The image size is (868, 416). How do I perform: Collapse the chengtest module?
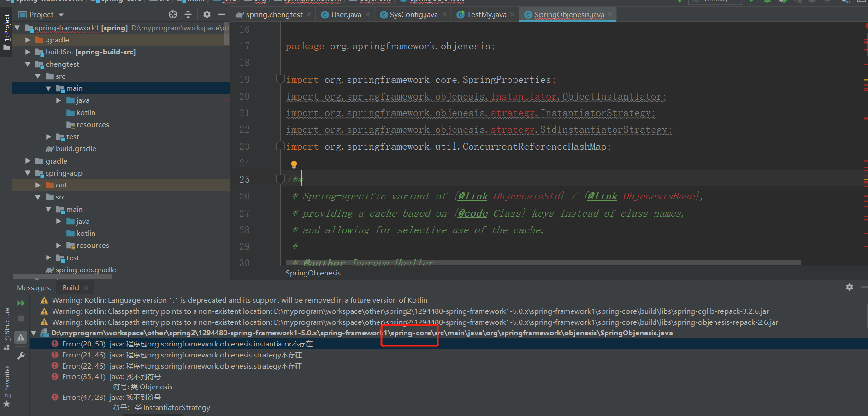click(28, 64)
